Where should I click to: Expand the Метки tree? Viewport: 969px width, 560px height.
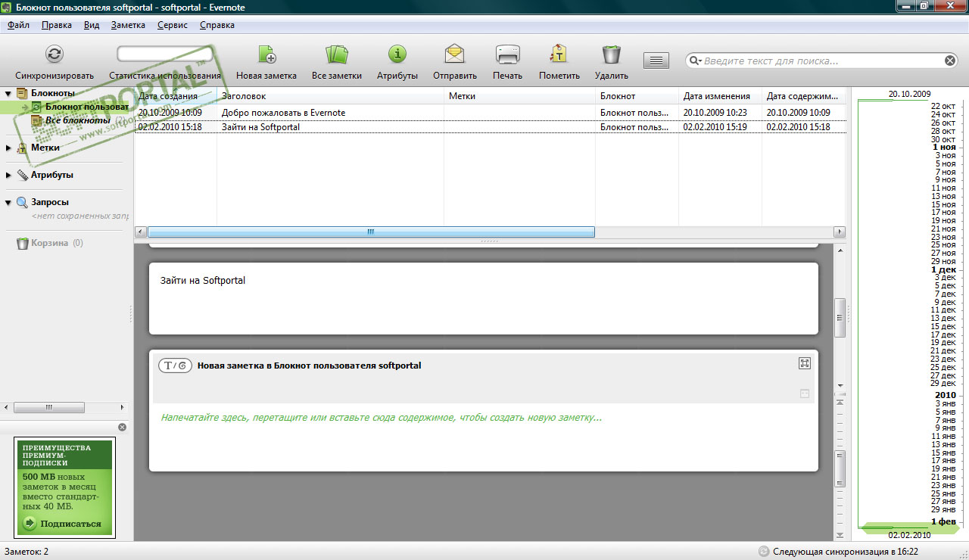(x=8, y=148)
